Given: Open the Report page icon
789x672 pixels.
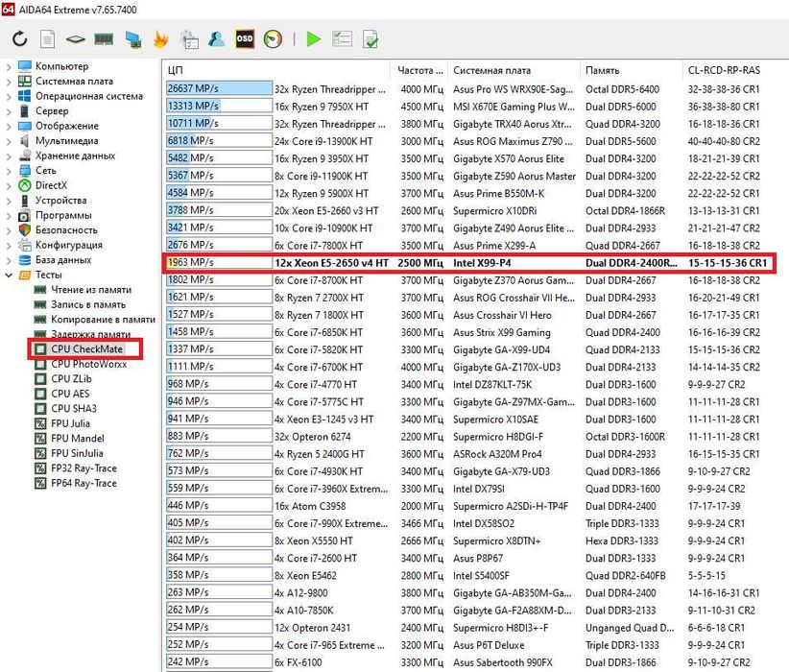Looking at the screenshot, I should 48,38.
